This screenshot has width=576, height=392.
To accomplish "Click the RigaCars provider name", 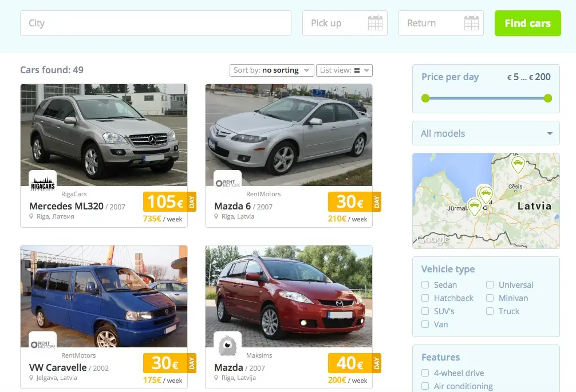I will (x=74, y=194).
